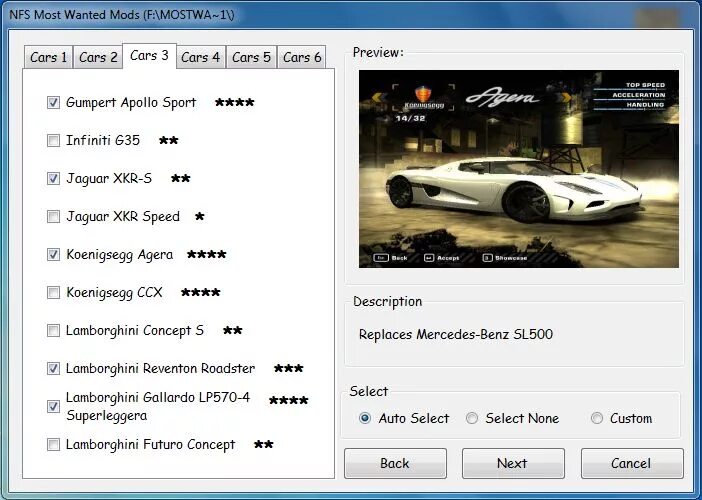702x500 pixels.
Task: Click the Replaces Mercedes-Benz SL500 description text
Action: tap(456, 334)
